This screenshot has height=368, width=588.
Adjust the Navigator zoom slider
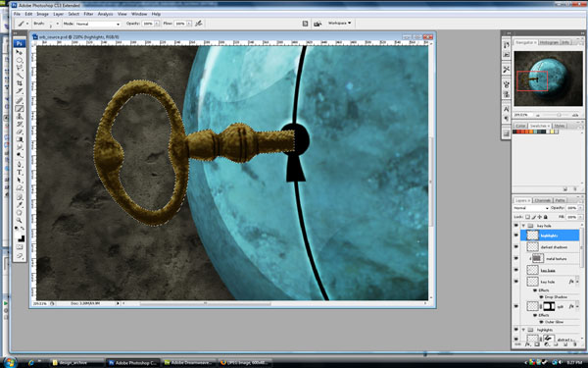coord(560,115)
